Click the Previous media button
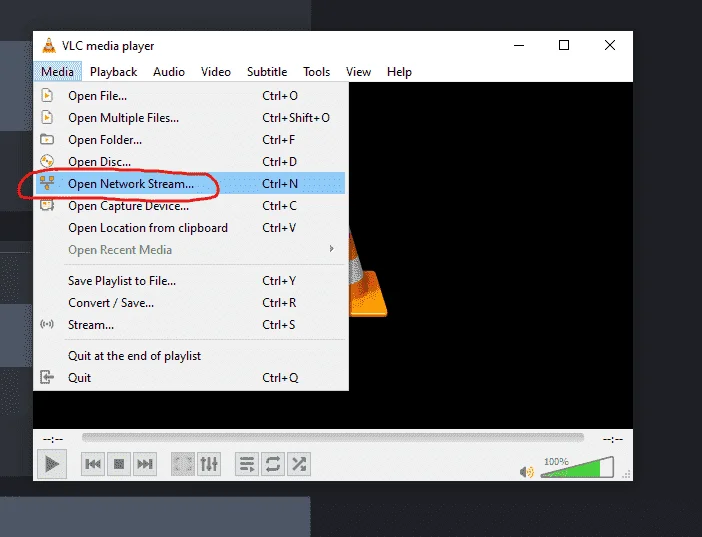The height and width of the screenshot is (537, 702). pyautogui.click(x=93, y=464)
